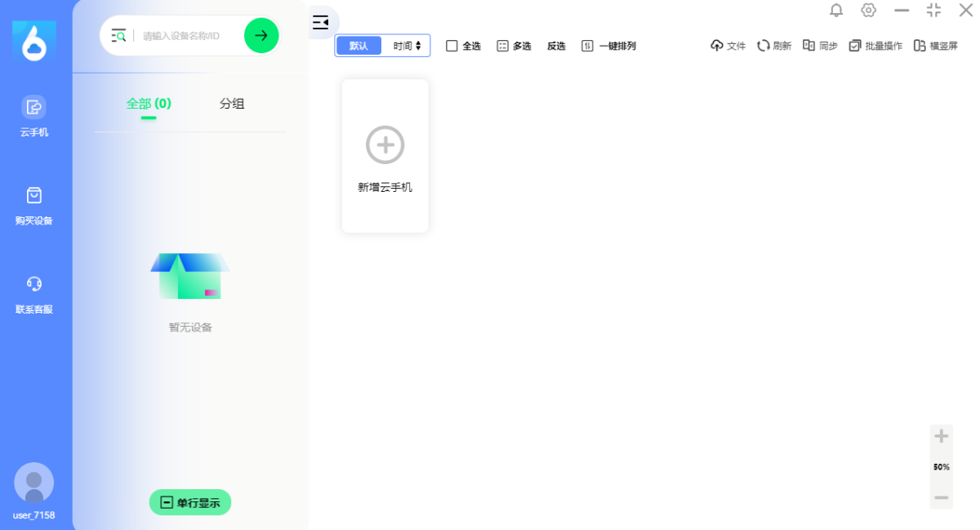Image resolution: width=980 pixels, height=530 pixels.
Task: Increase zoom with the plus button
Action: (942, 436)
